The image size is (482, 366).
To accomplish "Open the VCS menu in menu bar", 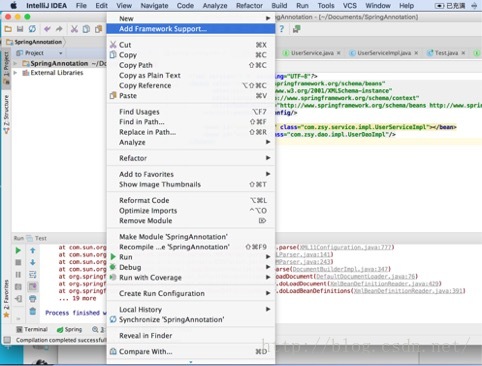I will (x=350, y=6).
